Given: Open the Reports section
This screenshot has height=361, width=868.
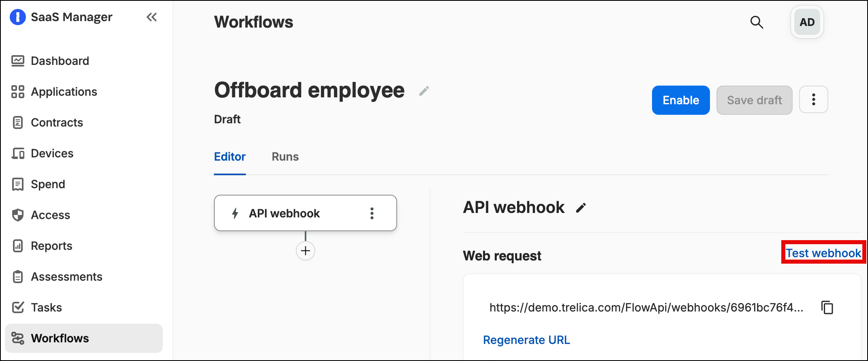Looking at the screenshot, I should point(51,246).
